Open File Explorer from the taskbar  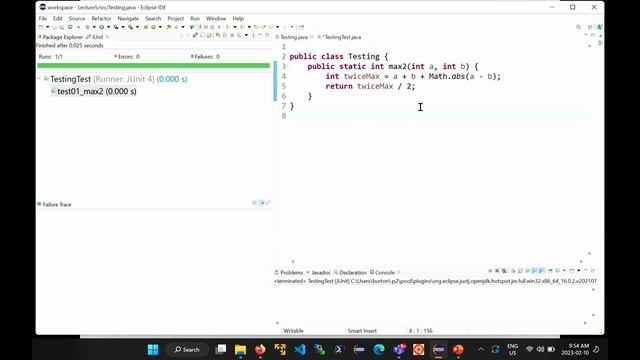click(240, 349)
